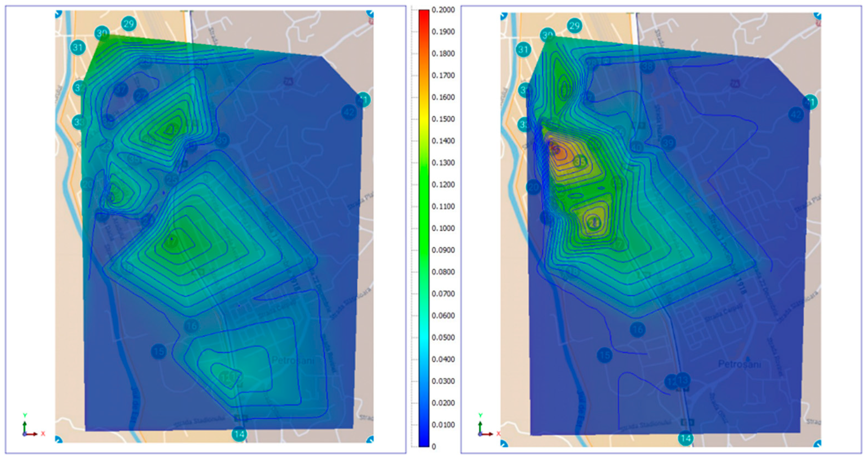Select marker 13 in right map
The width and height of the screenshot is (868, 460).
tap(683, 380)
